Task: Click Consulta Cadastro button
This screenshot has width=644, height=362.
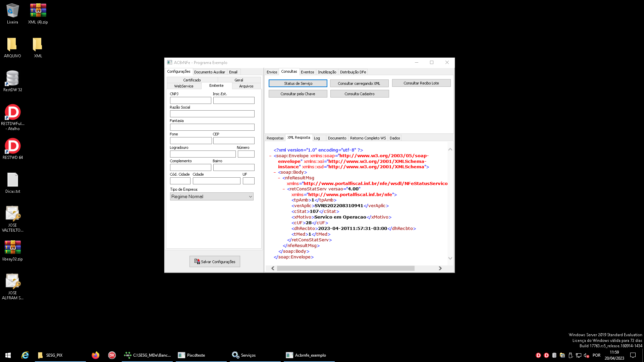Action: point(360,94)
